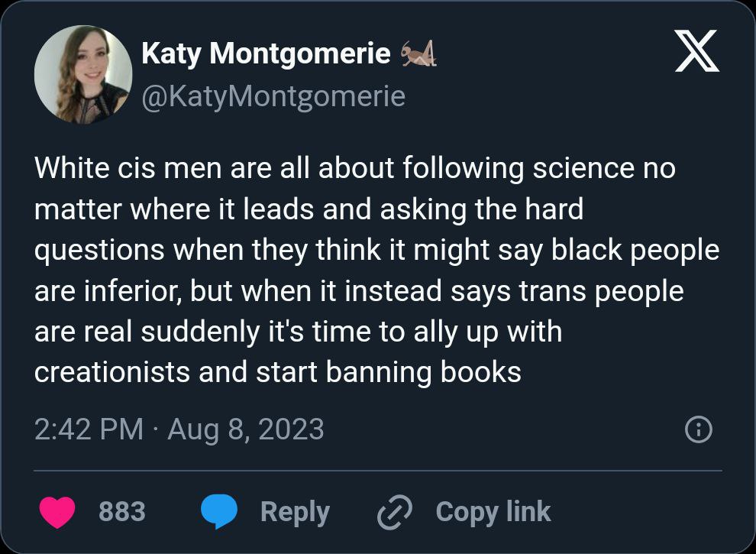The height and width of the screenshot is (554, 756).
Task: Click the word "science" in the tweet
Action: point(581,167)
